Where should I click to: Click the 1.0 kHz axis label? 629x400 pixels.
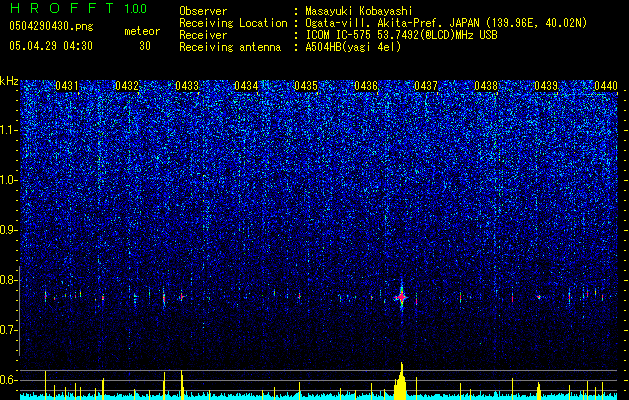[x=9, y=181]
